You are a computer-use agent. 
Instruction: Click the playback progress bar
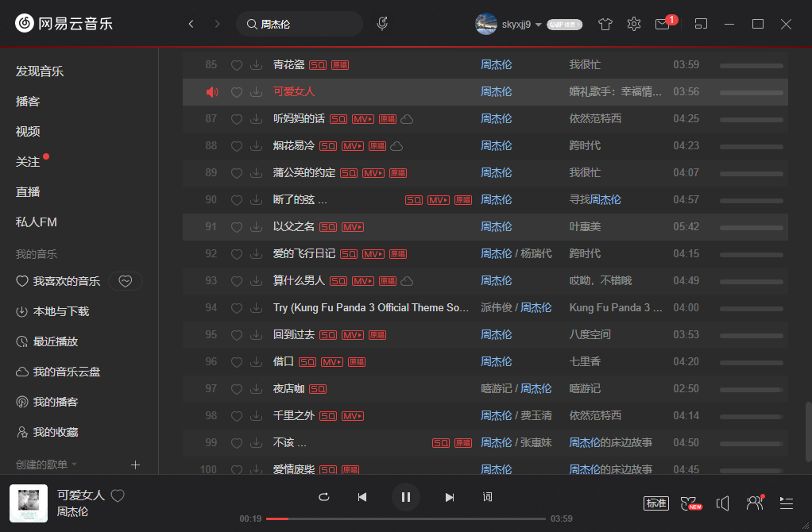coord(406,519)
